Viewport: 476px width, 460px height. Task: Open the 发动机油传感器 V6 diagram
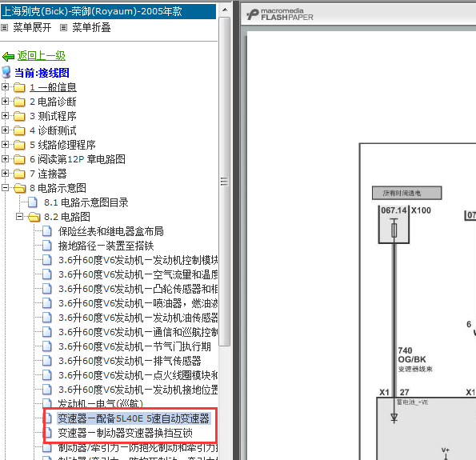click(x=138, y=318)
